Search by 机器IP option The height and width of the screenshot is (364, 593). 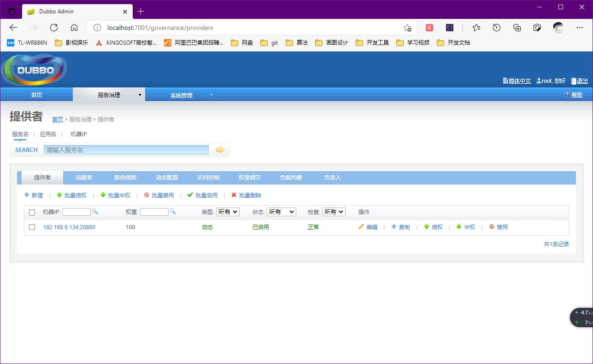(79, 134)
